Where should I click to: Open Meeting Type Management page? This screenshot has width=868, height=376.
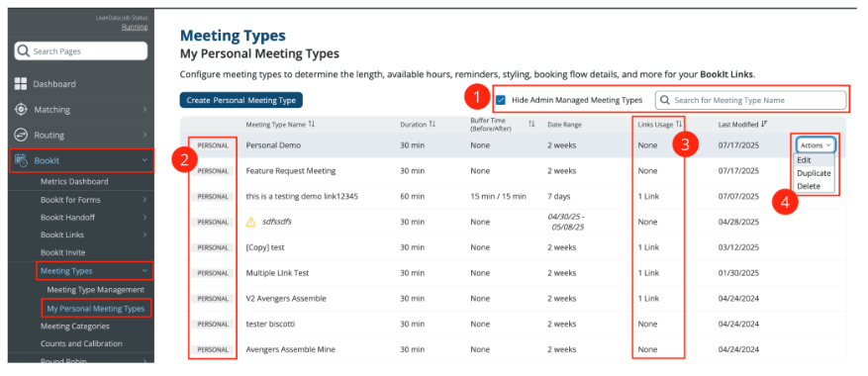tap(95, 290)
